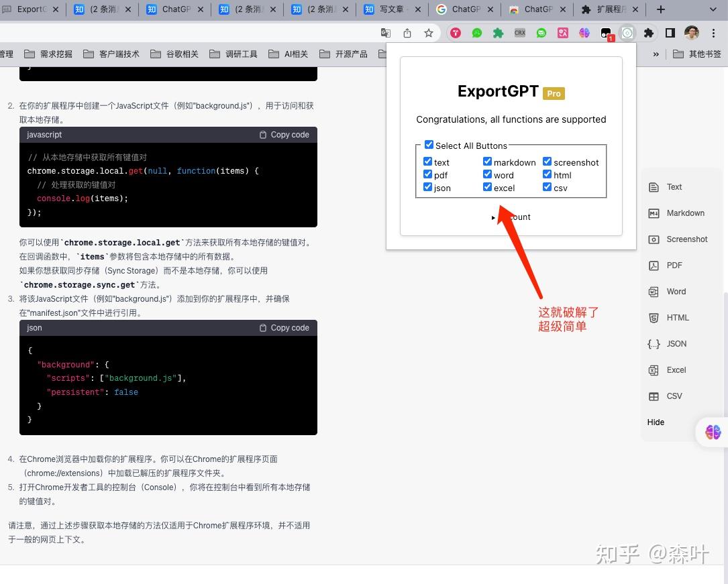Copy the javascript code block
Screen dimensions: 728x584
[x=284, y=134]
